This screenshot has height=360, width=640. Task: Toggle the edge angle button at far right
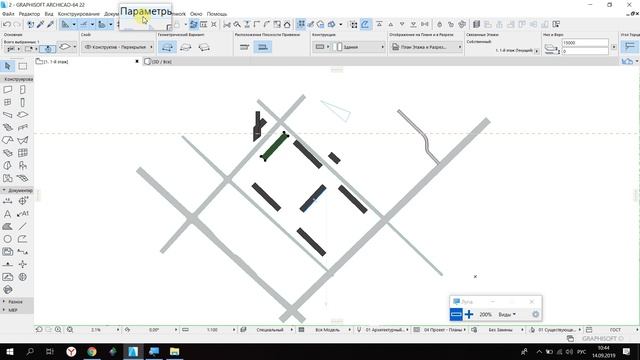[630, 47]
